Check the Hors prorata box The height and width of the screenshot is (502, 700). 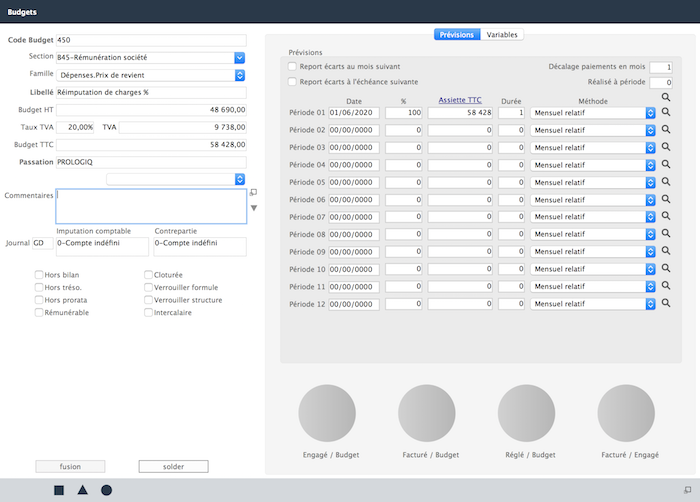(x=39, y=300)
